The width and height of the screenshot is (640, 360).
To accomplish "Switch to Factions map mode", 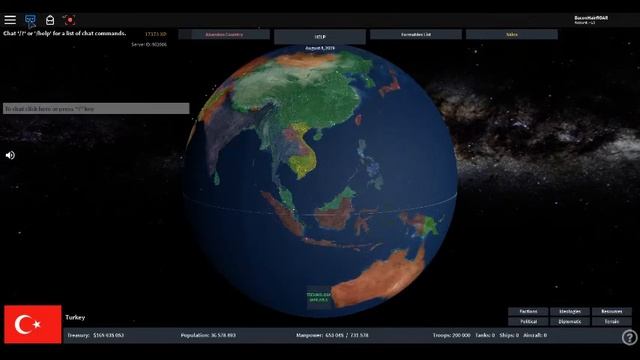I will 528,311.
